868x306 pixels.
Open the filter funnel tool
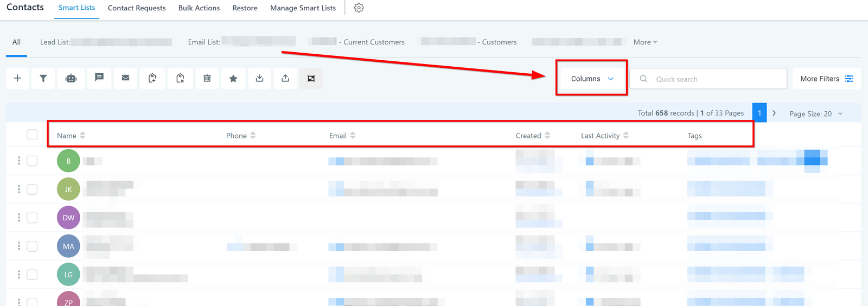[x=43, y=79]
